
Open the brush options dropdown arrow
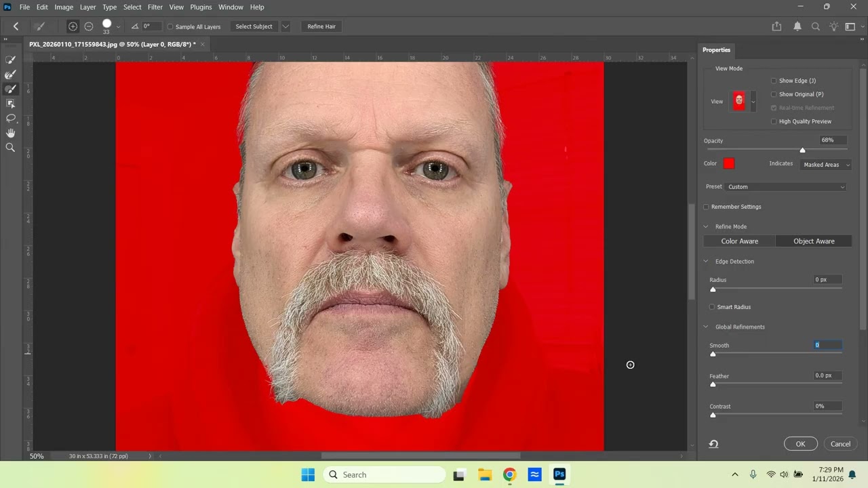coord(118,27)
